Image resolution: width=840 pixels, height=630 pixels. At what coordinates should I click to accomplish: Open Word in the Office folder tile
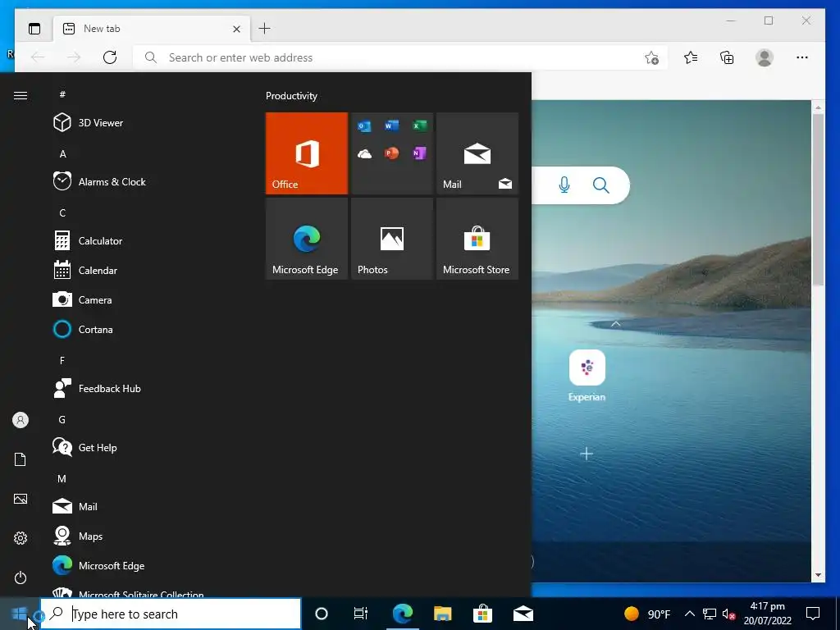tap(391, 126)
